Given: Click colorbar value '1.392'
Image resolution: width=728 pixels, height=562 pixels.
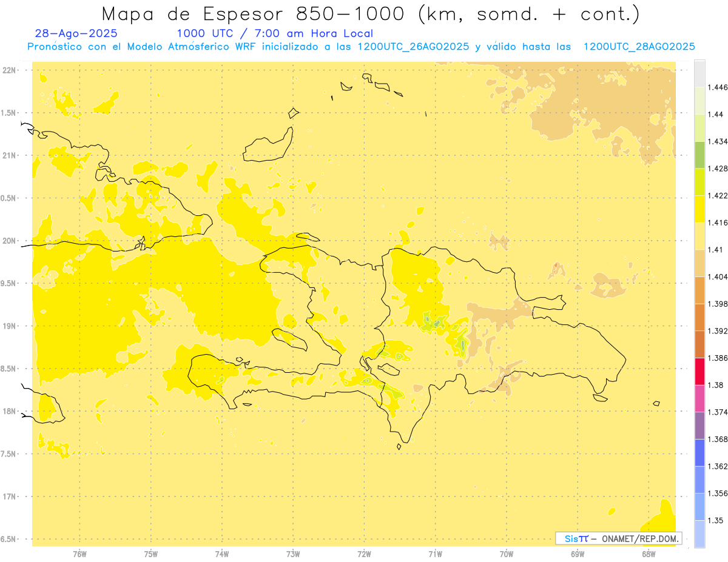Looking at the screenshot, I should 718,331.
